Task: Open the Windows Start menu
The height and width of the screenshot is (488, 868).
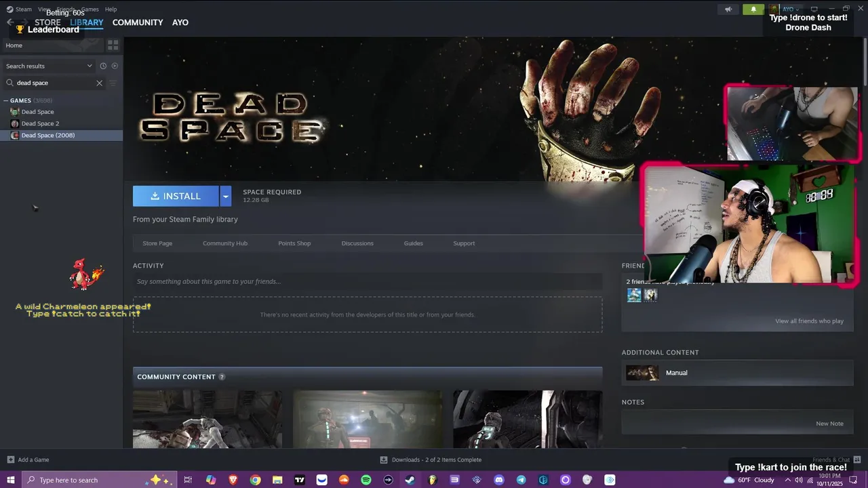Action: pyautogui.click(x=10, y=480)
